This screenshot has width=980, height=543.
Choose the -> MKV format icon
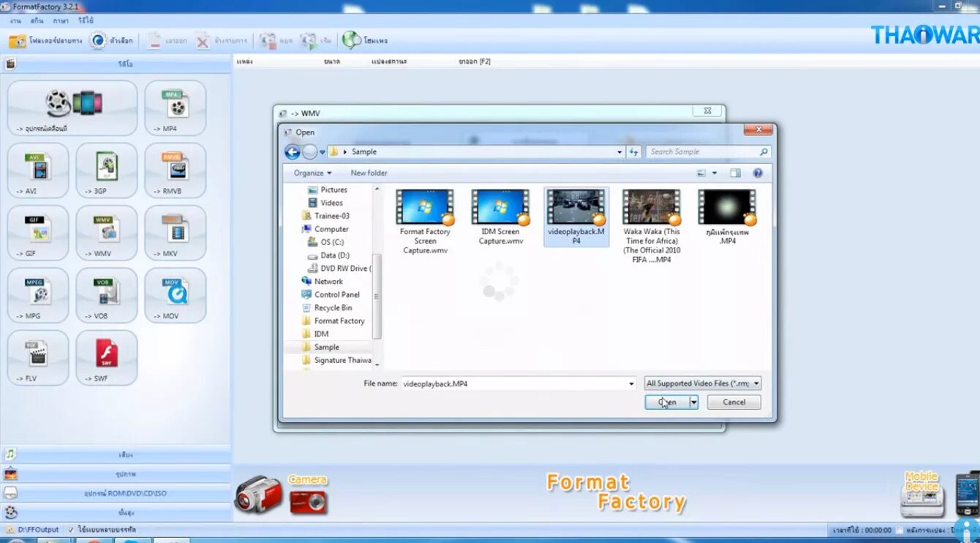[x=176, y=233]
